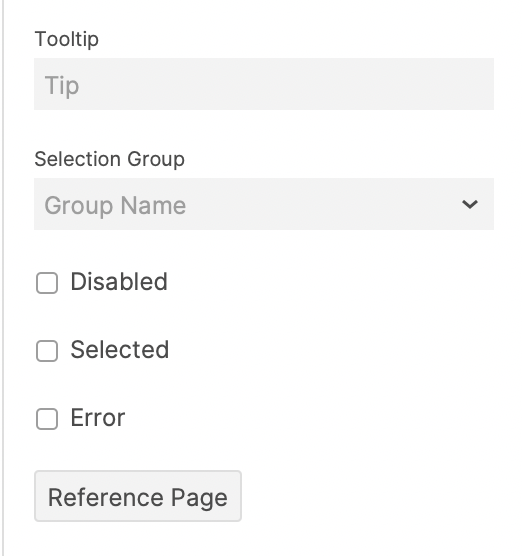Toggle Disabled via its text label
The image size is (522, 556).
119,282
